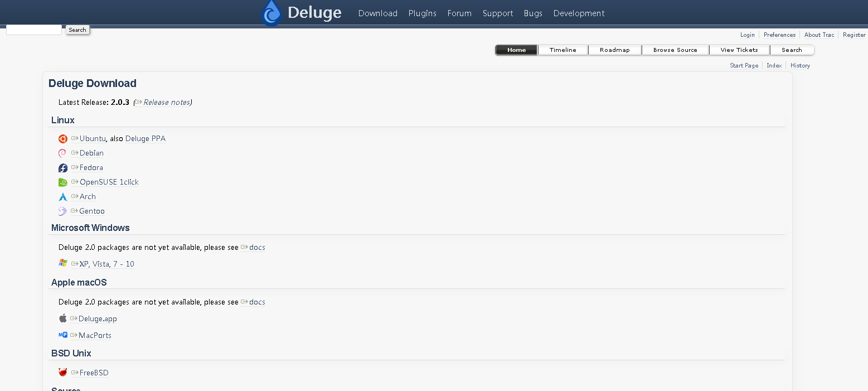Open the page History link
This screenshot has width=868, height=391.
800,66
